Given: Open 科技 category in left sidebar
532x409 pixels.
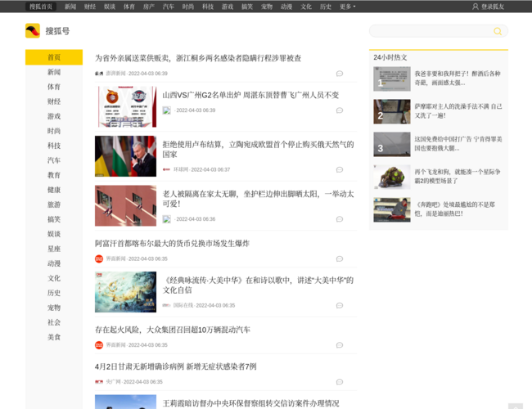Looking at the screenshot, I should 53,146.
